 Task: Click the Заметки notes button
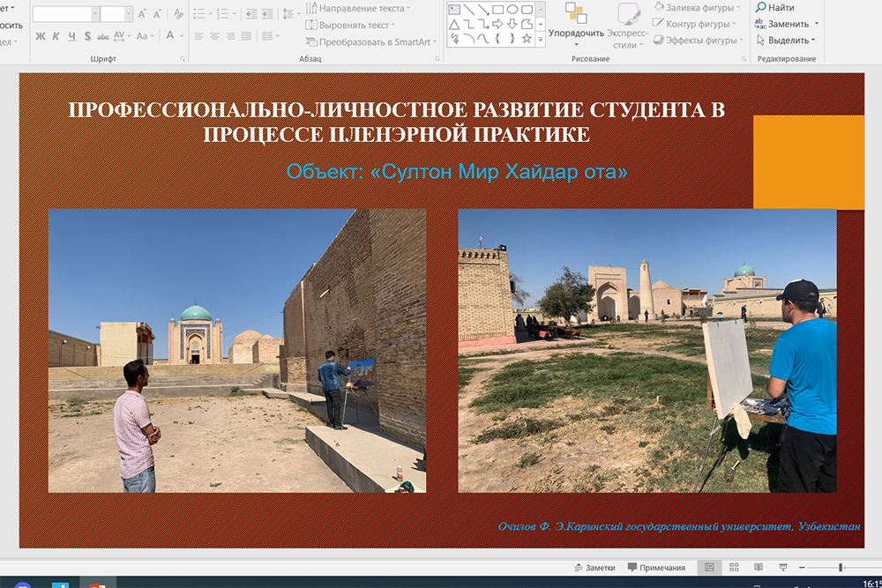(x=594, y=568)
